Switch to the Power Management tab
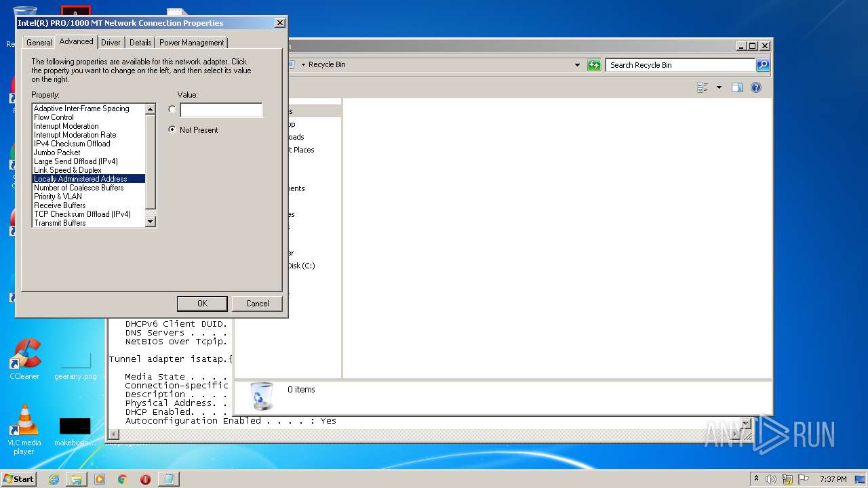868x488 pixels. tap(191, 42)
